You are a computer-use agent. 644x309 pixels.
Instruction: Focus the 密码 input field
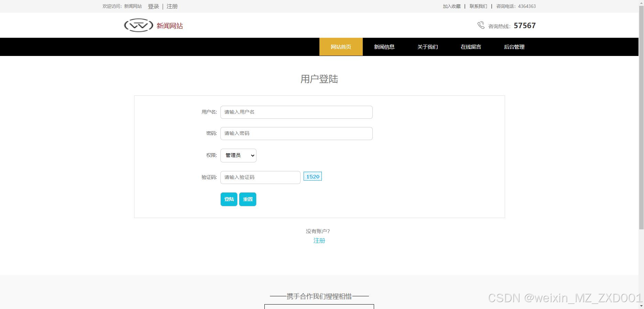(296, 134)
